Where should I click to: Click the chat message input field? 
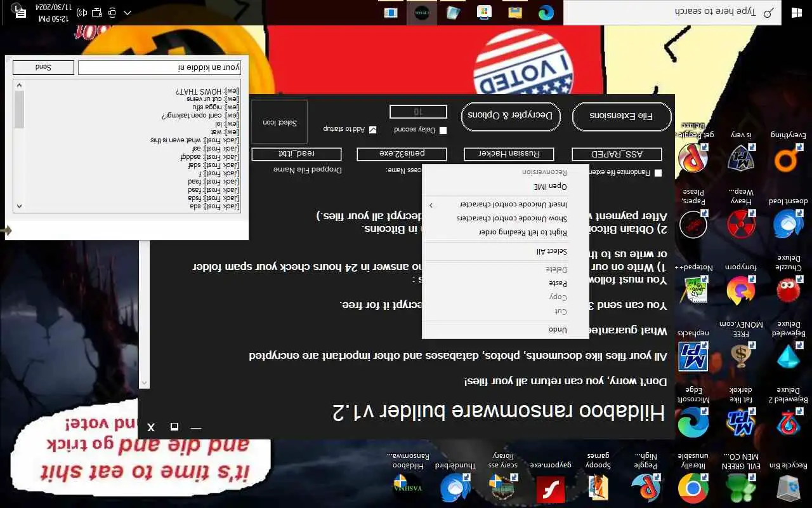click(159, 67)
